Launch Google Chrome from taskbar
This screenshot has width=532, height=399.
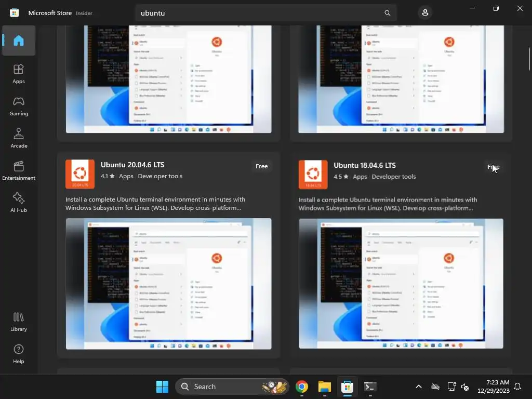(x=302, y=387)
